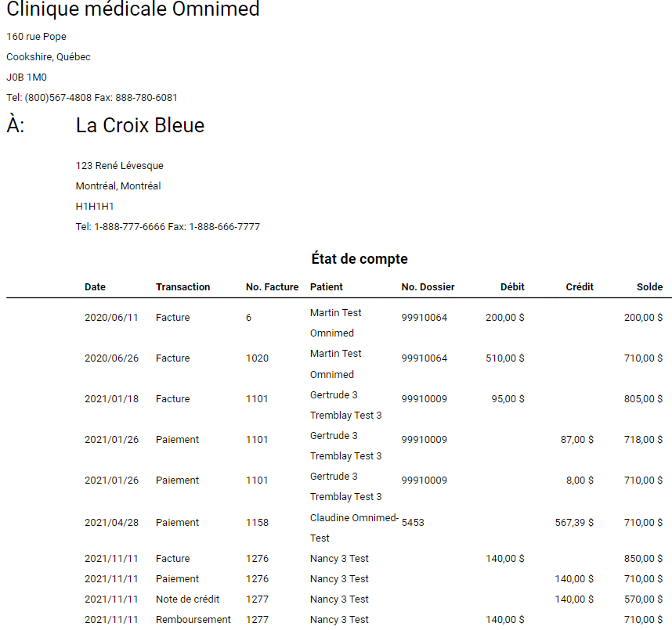Click the La Croix Bleue recipient name
672x630 pixels.
tap(140, 126)
